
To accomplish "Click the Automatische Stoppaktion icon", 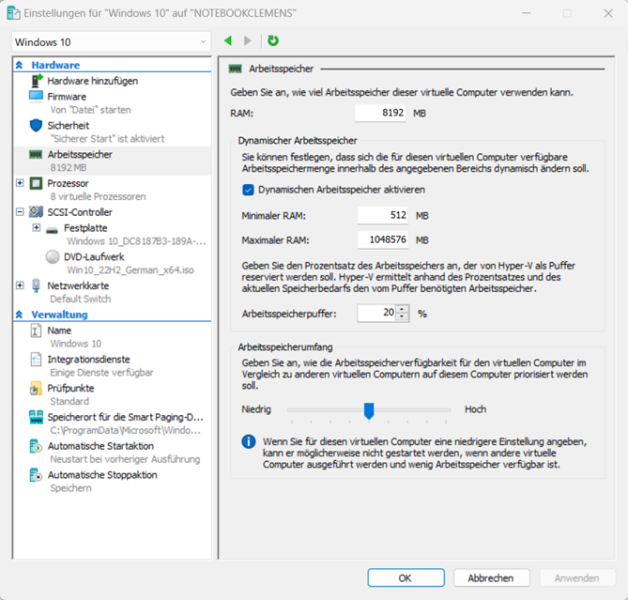I will (x=36, y=475).
